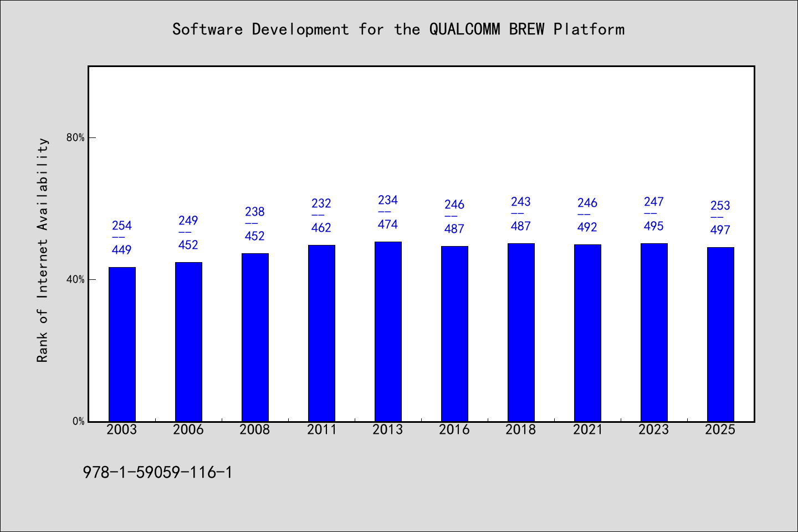Click the chart title about QUALCOMM BREW Platform
Screen dimensions: 798x532
coord(398,29)
